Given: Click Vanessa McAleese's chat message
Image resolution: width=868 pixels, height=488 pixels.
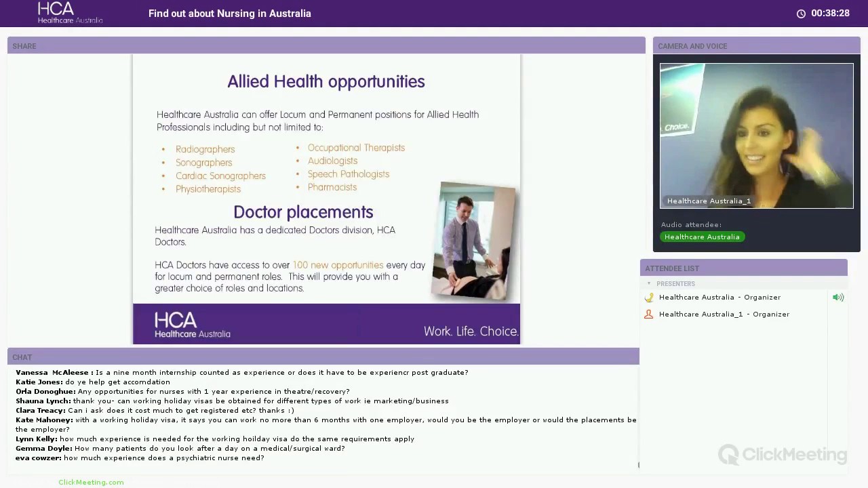Looking at the screenshot, I should point(242,373).
